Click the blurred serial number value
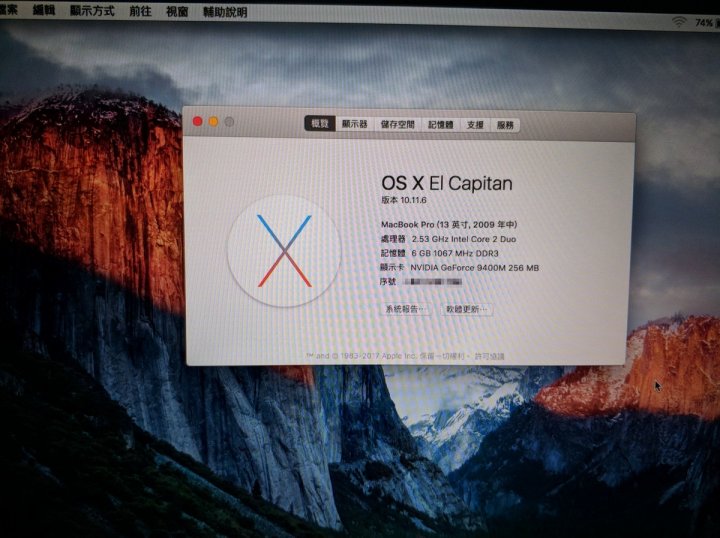The image size is (720, 538). coord(433,282)
